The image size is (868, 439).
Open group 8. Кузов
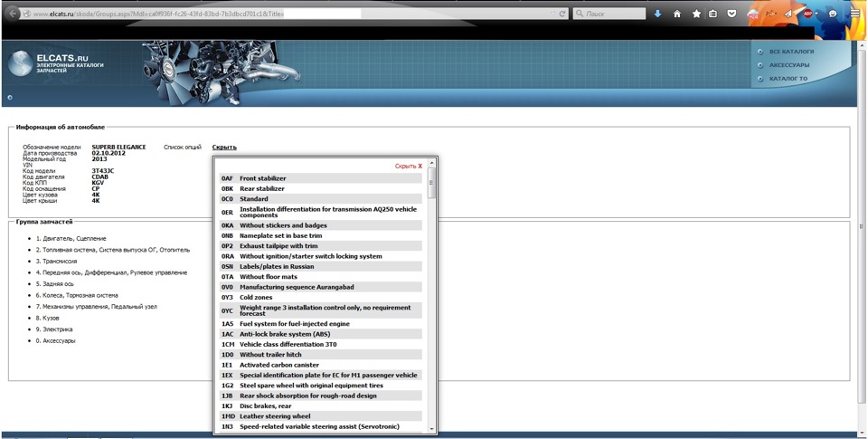(48, 319)
